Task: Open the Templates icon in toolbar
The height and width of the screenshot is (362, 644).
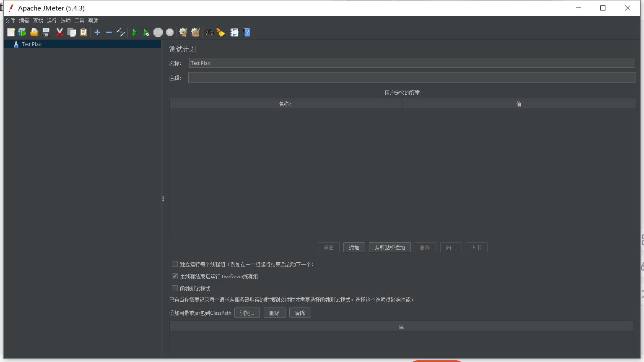Action: (x=22, y=32)
